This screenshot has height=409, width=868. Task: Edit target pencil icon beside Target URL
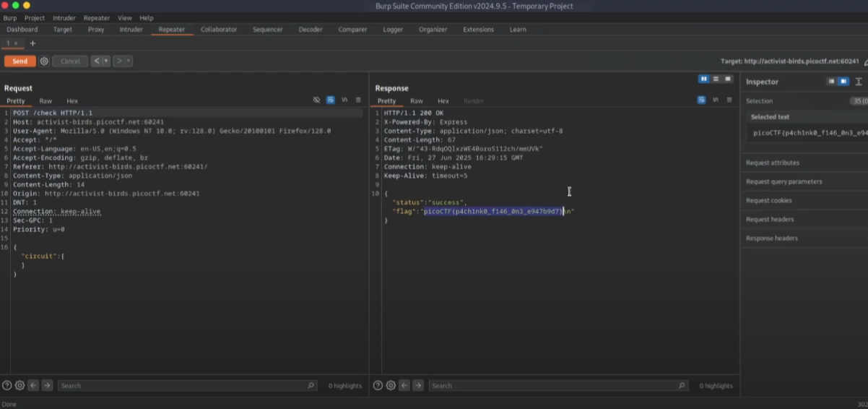pos(865,61)
